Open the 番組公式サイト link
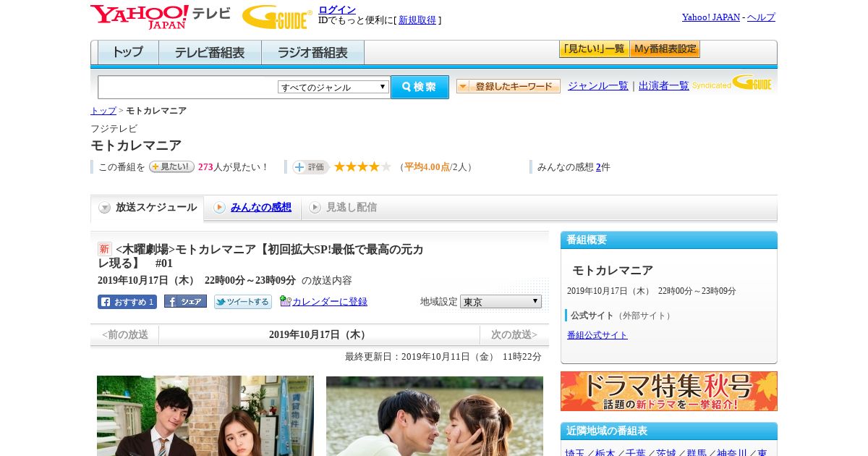 pos(597,335)
